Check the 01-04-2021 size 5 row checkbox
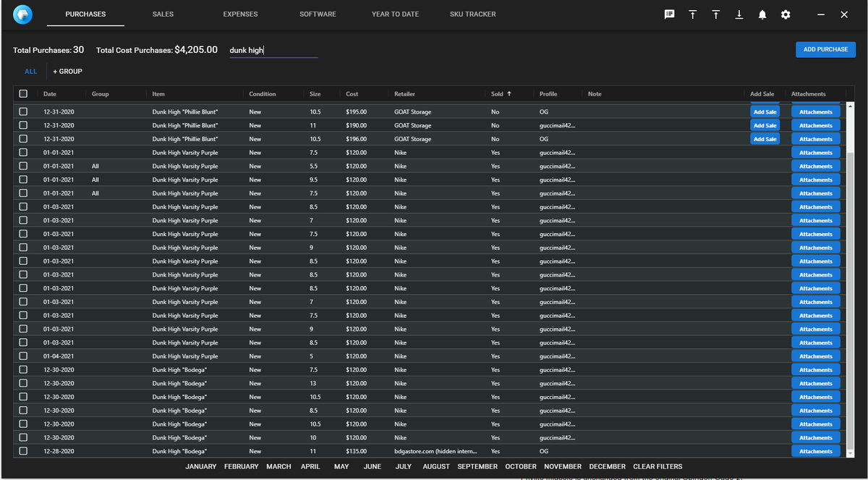Image resolution: width=868 pixels, height=480 pixels. click(x=23, y=356)
